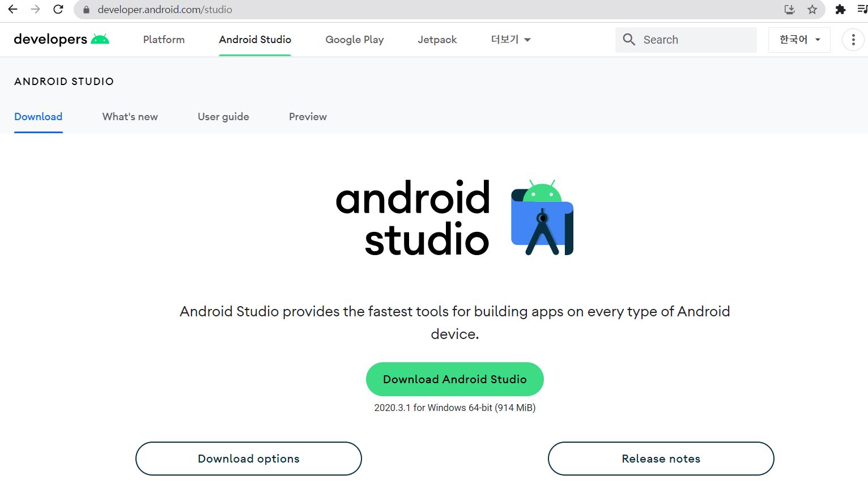Open the Release notes button
This screenshot has width=868, height=496.
click(661, 459)
